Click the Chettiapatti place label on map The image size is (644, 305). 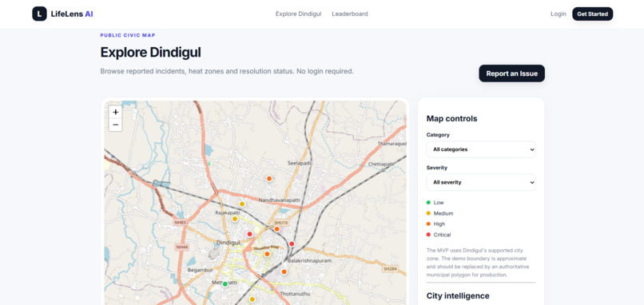[381, 164]
